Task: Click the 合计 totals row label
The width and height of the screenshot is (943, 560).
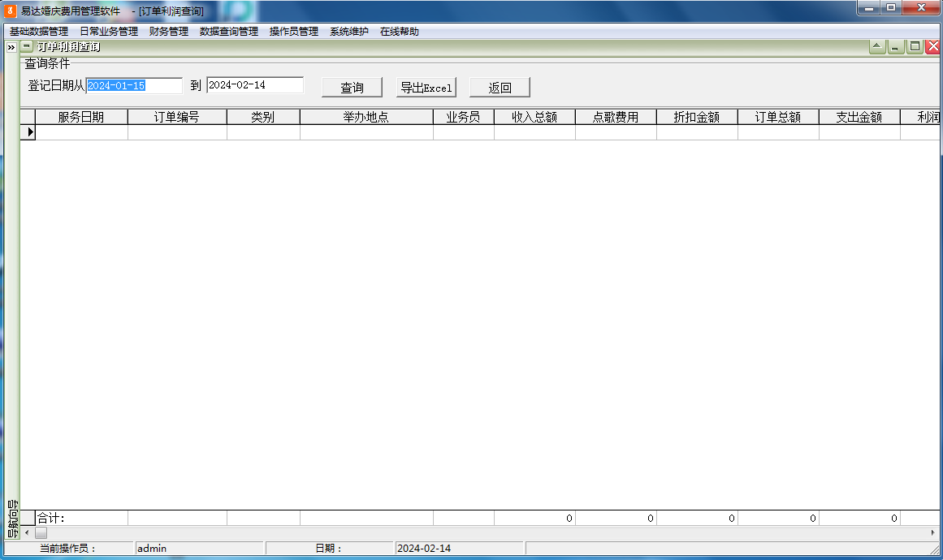Action: 51,518
